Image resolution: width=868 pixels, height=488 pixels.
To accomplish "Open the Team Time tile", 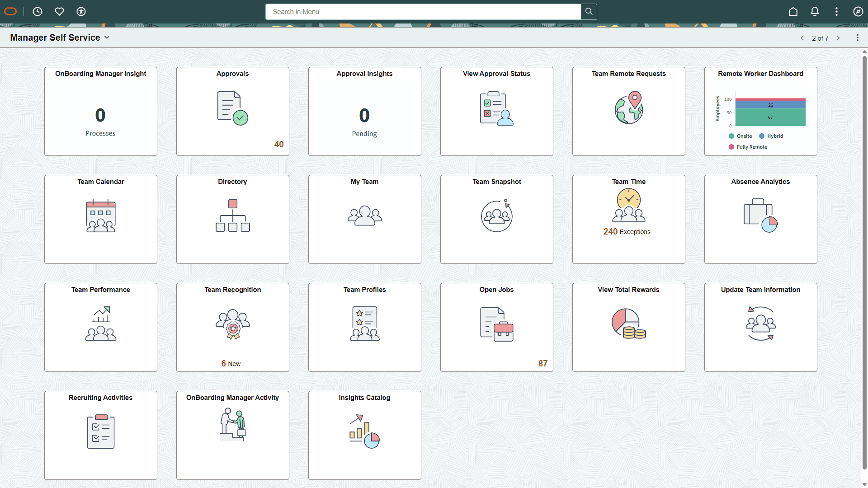I will (628, 219).
